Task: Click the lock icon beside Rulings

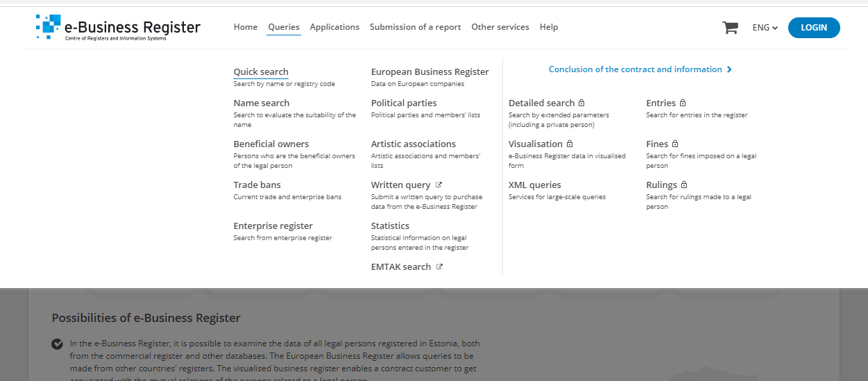Action: [684, 185]
